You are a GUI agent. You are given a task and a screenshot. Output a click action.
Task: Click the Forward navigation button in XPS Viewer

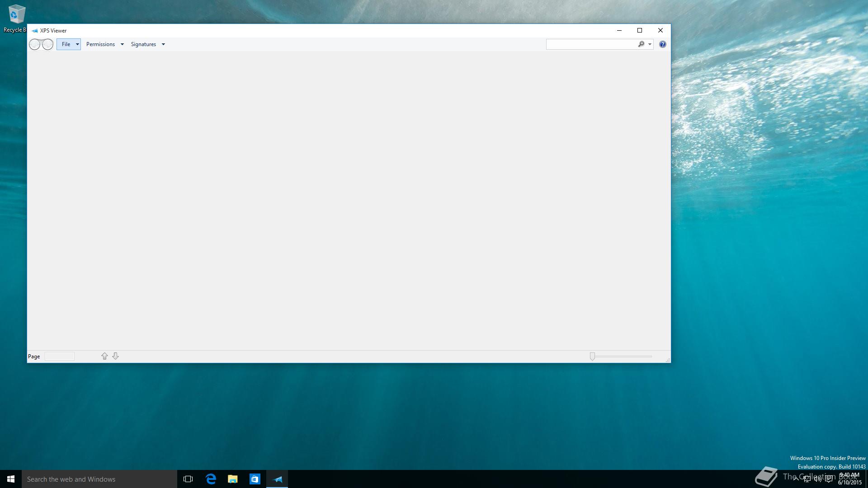click(x=47, y=44)
